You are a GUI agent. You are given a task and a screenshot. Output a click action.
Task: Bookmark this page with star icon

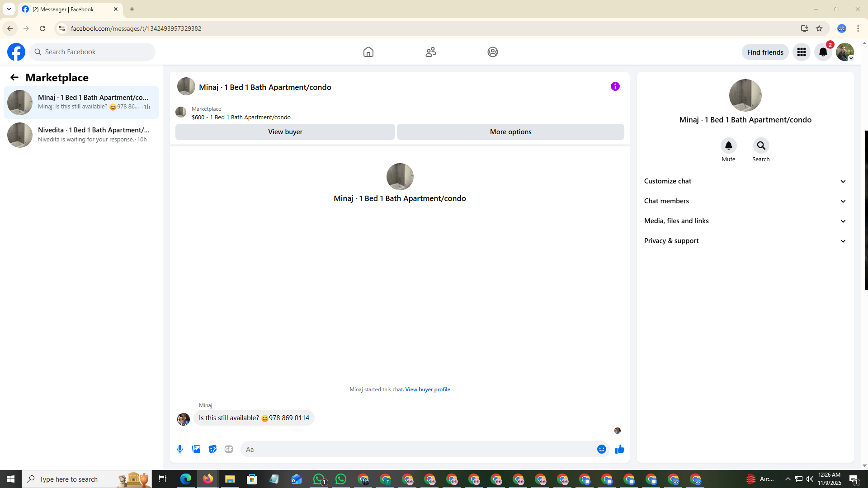point(819,28)
